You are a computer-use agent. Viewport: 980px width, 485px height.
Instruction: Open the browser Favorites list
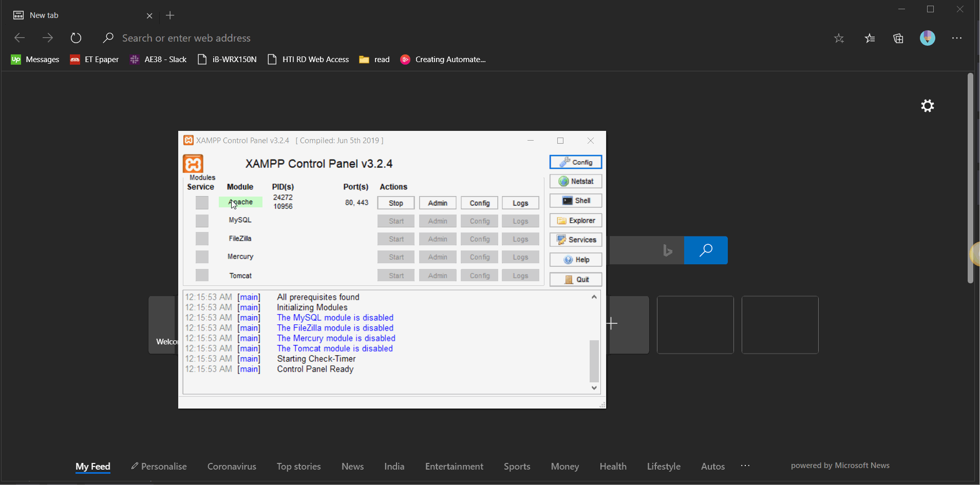870,38
